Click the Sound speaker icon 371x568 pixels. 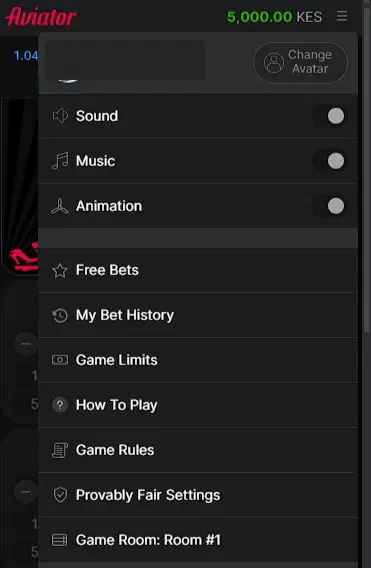pos(60,116)
